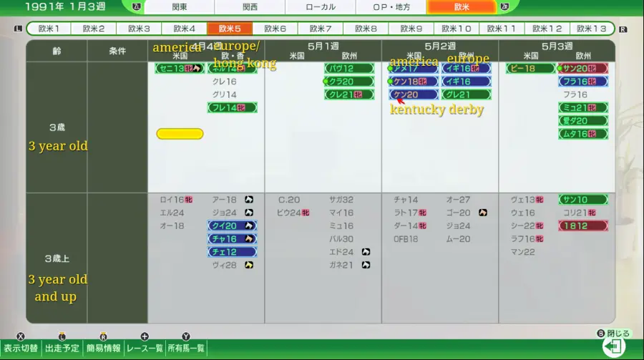Viewport: 644px width, 360px height.
Task: Click the exit door icon
Action: pyautogui.click(x=613, y=347)
